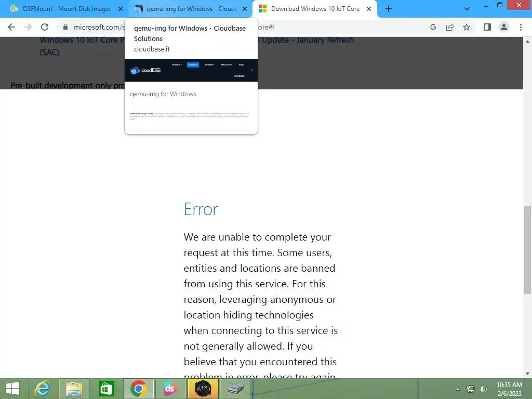Open the Chrome profile menu
The image size is (532, 399).
click(504, 27)
